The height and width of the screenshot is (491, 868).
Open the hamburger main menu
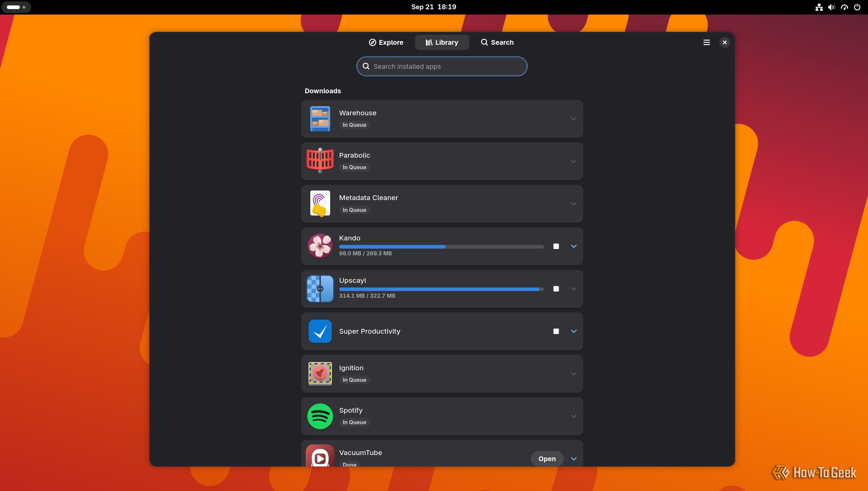pos(707,42)
